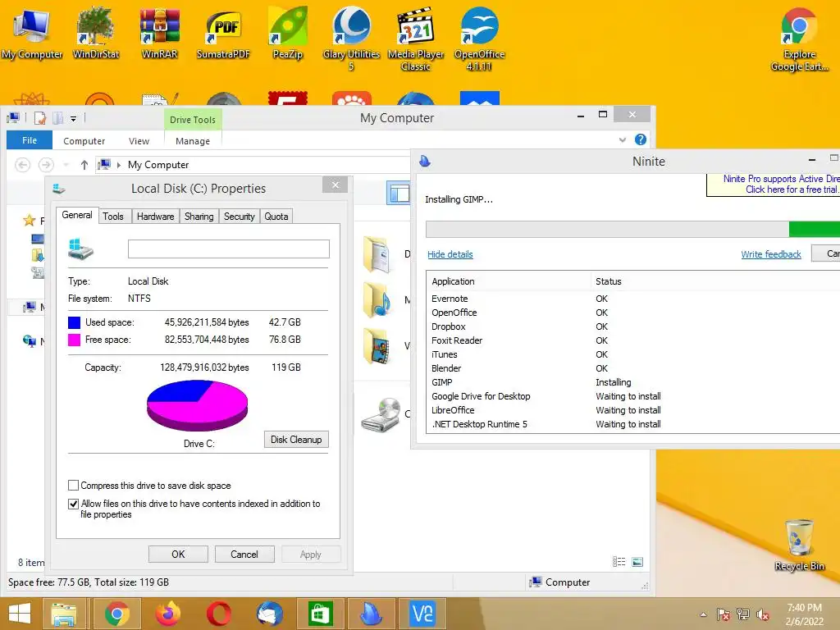Click the blue Used space swatch
840x630 pixels.
click(x=74, y=322)
